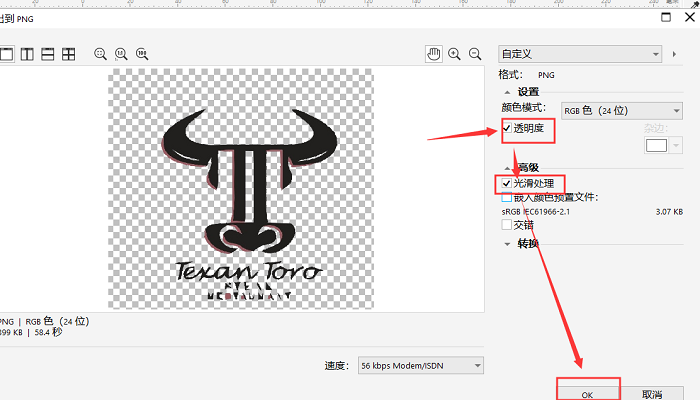
Task: Click the zoom to fit magnifier icon
Action: [x=100, y=54]
